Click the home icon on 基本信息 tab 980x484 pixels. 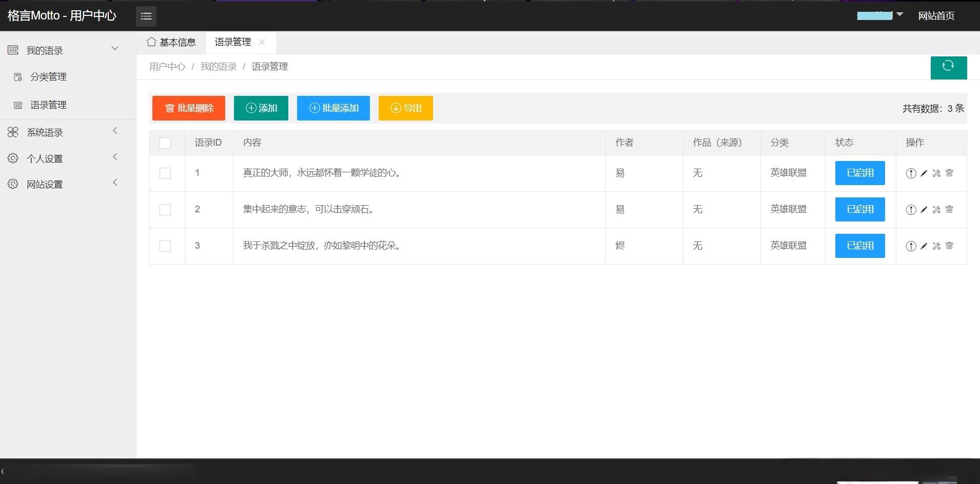point(151,42)
